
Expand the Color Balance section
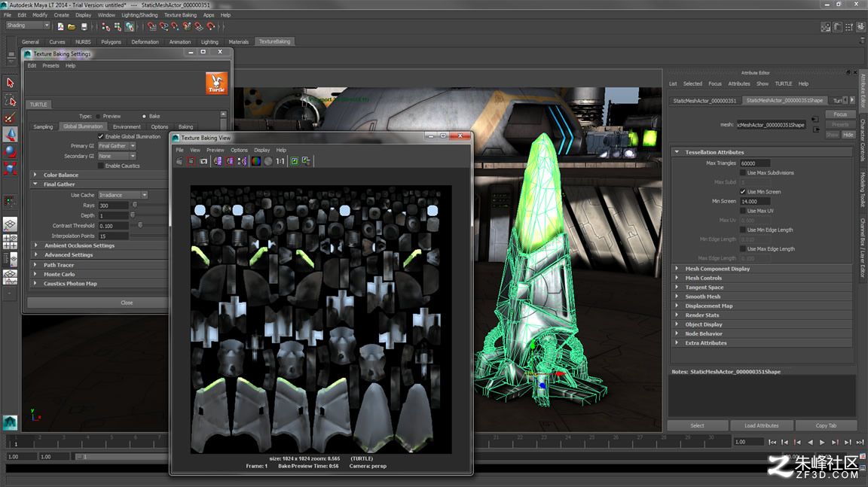pos(35,175)
